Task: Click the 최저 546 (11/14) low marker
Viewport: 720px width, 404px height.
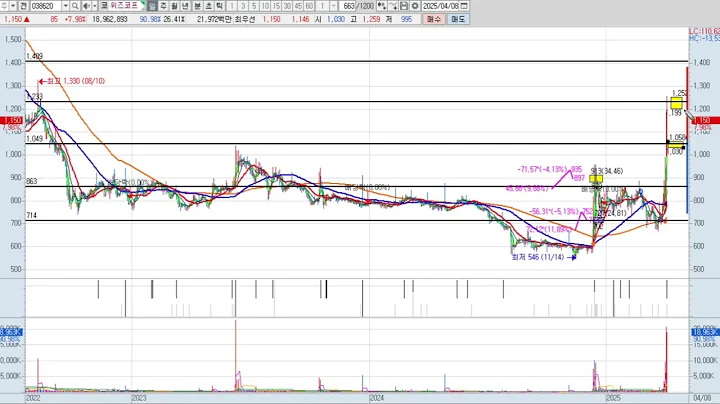Action: pyautogui.click(x=544, y=257)
